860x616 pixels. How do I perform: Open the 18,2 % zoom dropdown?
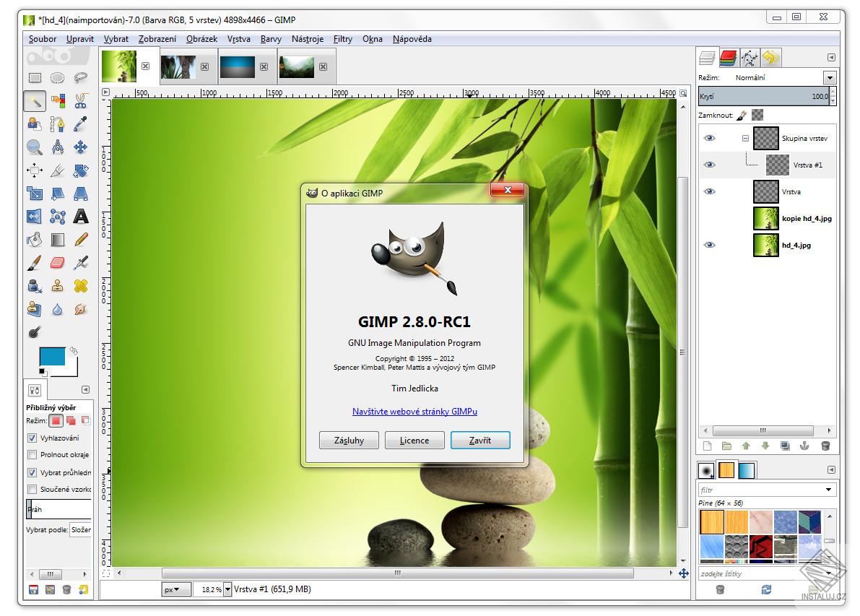pyautogui.click(x=227, y=590)
